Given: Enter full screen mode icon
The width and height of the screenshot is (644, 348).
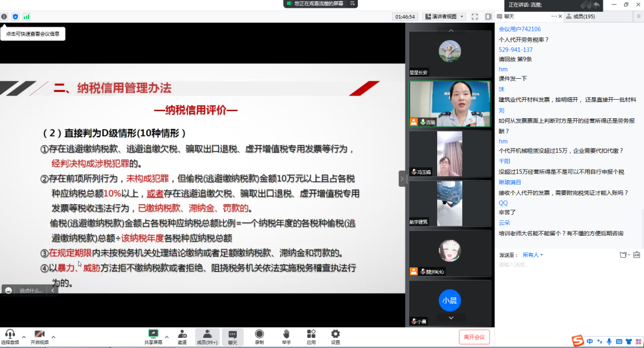Looking at the screenshot, I should (x=475, y=17).
